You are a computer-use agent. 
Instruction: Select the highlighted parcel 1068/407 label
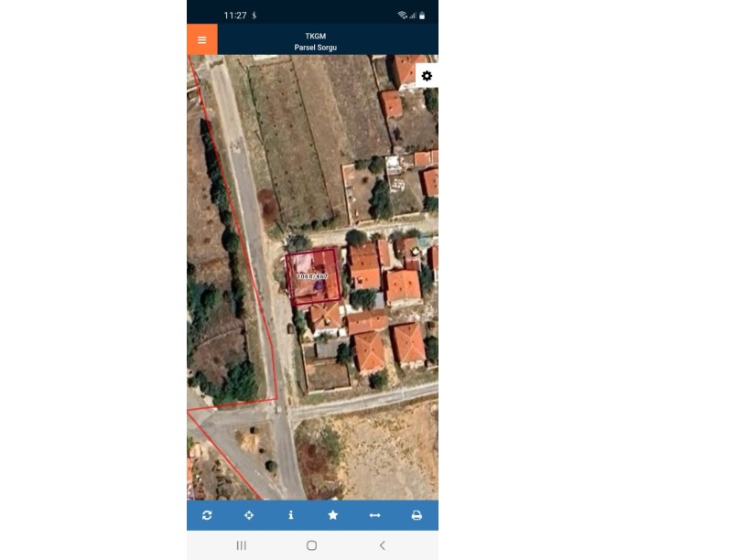pos(312,275)
